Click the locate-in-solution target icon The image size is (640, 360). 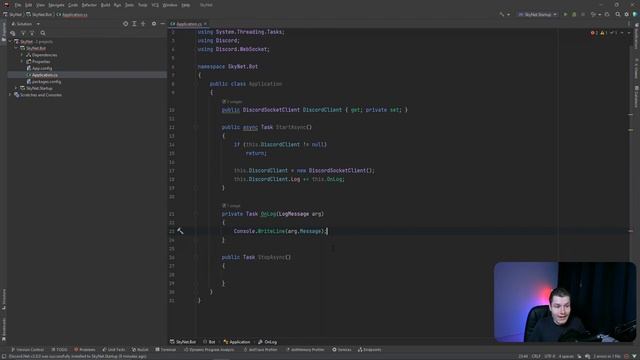click(125, 24)
